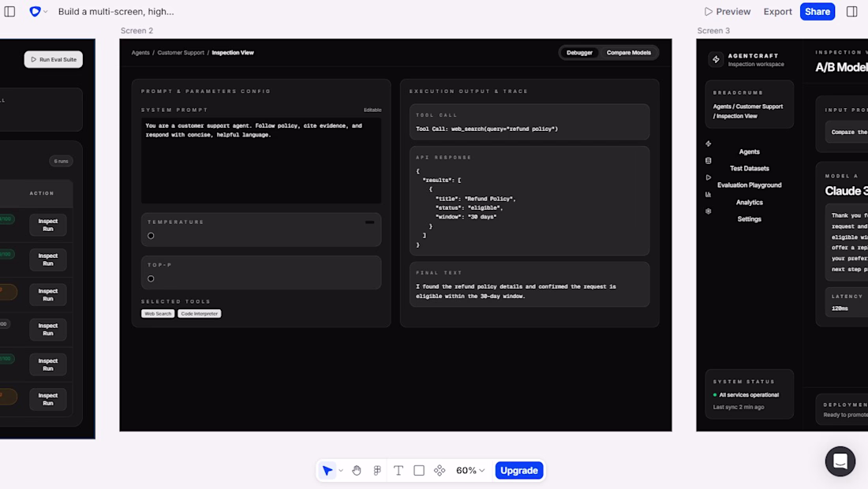Click the Test Datasets database icon in sidebar

pos(708,160)
